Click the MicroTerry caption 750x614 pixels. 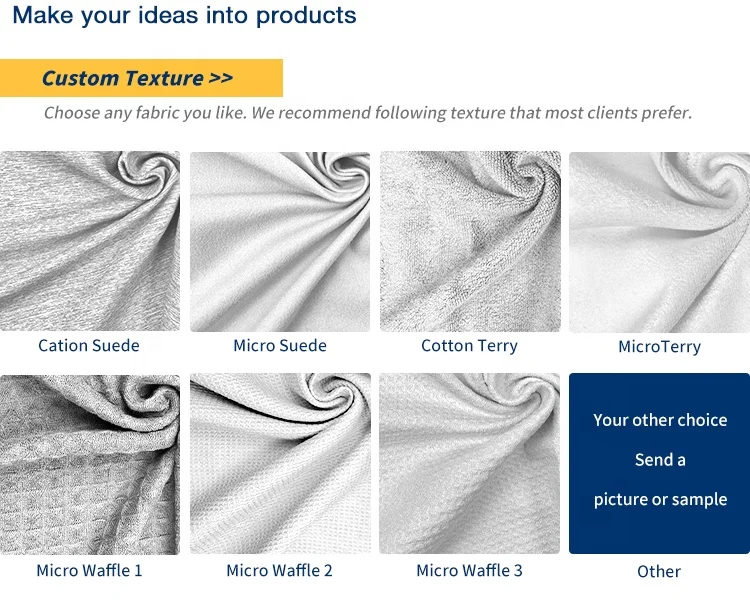pos(659,347)
